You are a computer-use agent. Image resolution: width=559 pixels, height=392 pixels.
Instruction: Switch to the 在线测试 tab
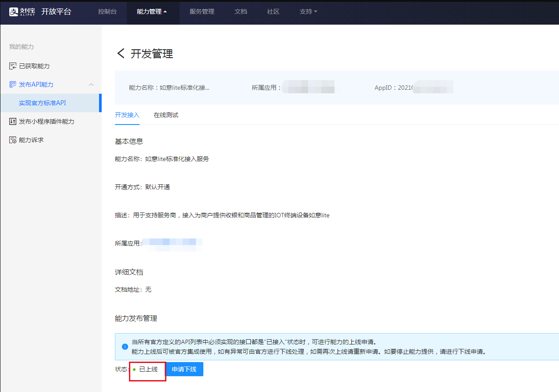166,115
